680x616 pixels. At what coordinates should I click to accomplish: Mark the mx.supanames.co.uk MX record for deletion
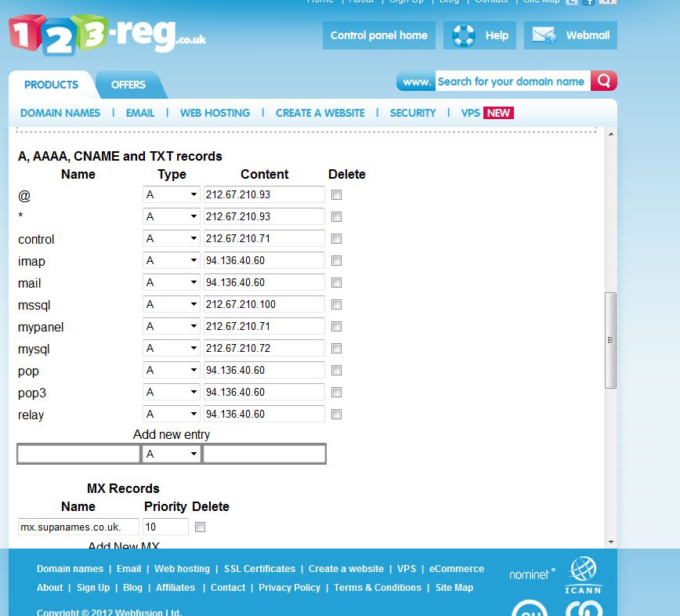(x=200, y=527)
